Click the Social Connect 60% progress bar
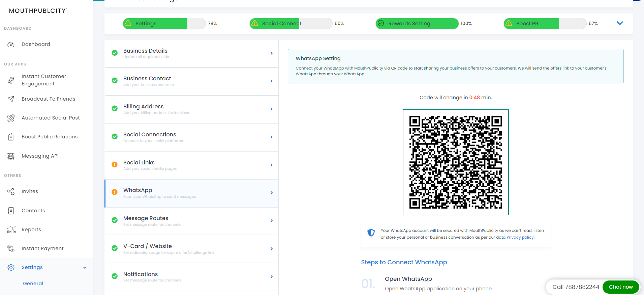This screenshot has width=644, height=295. pyautogui.click(x=291, y=24)
